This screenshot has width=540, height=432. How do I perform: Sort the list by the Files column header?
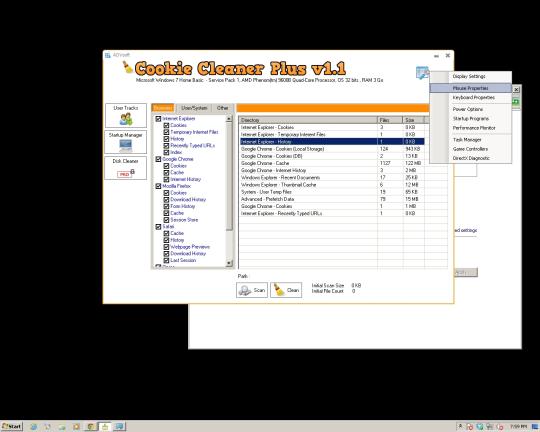click(x=390, y=120)
